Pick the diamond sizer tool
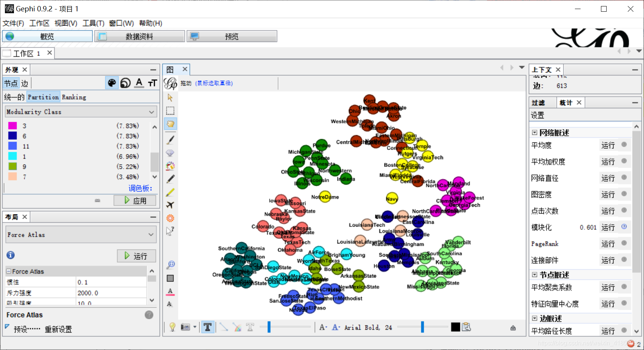644x350 pixels. (x=170, y=153)
